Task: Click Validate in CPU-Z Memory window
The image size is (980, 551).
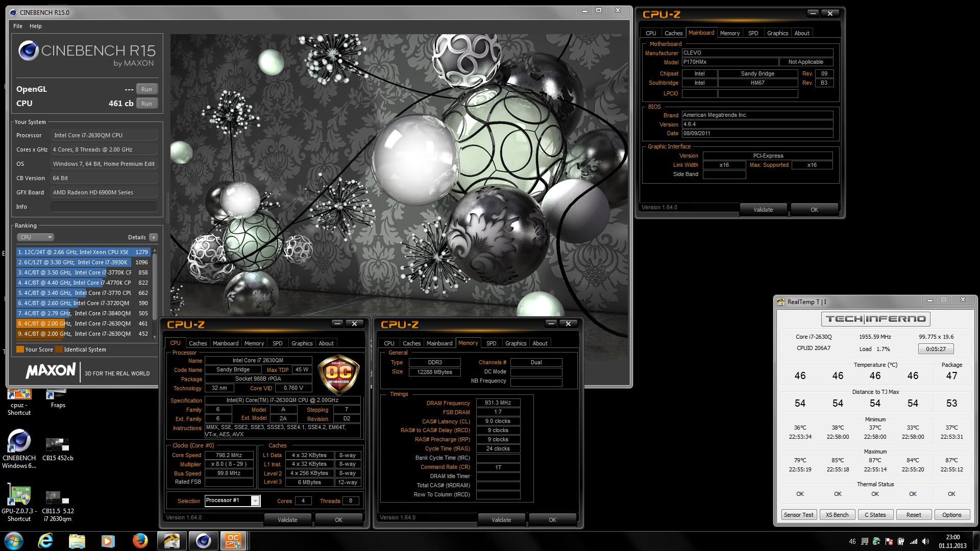Action: pyautogui.click(x=501, y=520)
